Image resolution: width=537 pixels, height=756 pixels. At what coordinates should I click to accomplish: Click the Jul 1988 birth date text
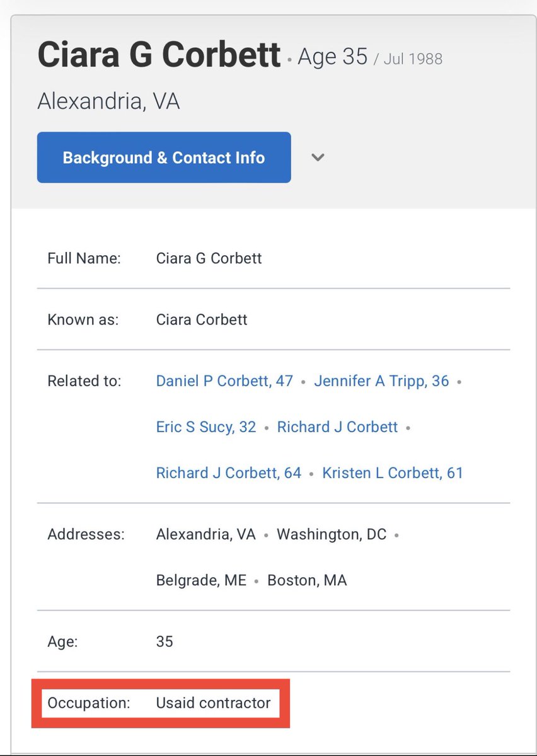(413, 59)
